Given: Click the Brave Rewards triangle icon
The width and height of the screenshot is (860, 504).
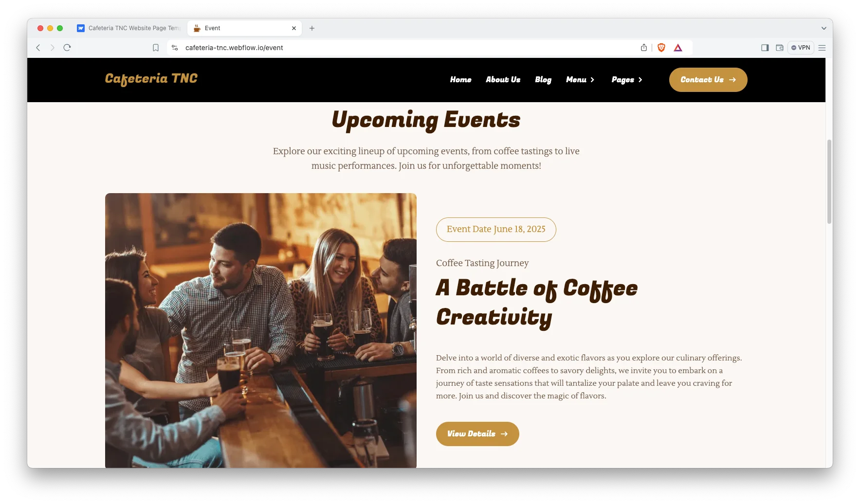Looking at the screenshot, I should pyautogui.click(x=678, y=48).
